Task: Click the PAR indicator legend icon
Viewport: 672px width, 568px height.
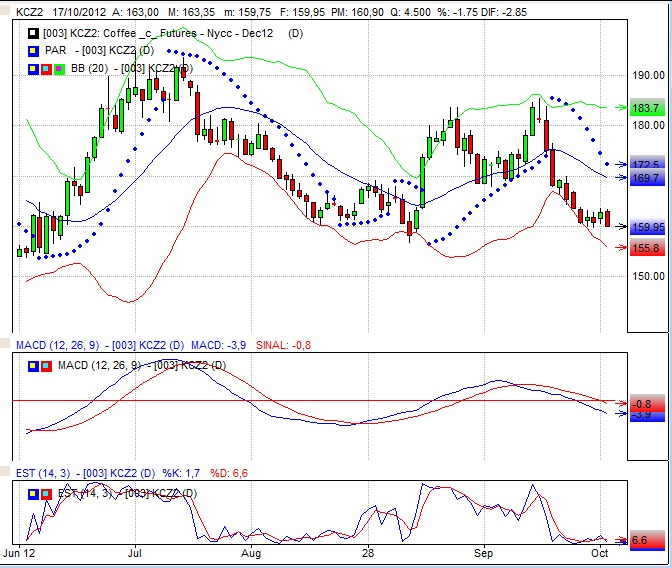Action: [32, 50]
